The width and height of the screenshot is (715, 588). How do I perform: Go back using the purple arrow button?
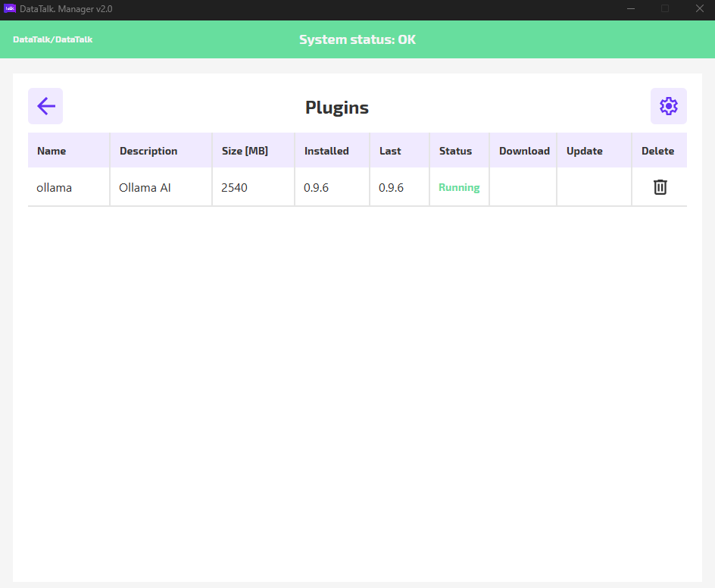[x=45, y=106]
